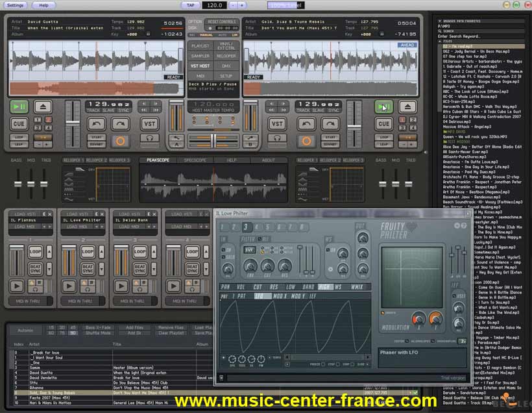Open PLAYLIST panel button

[200, 46]
